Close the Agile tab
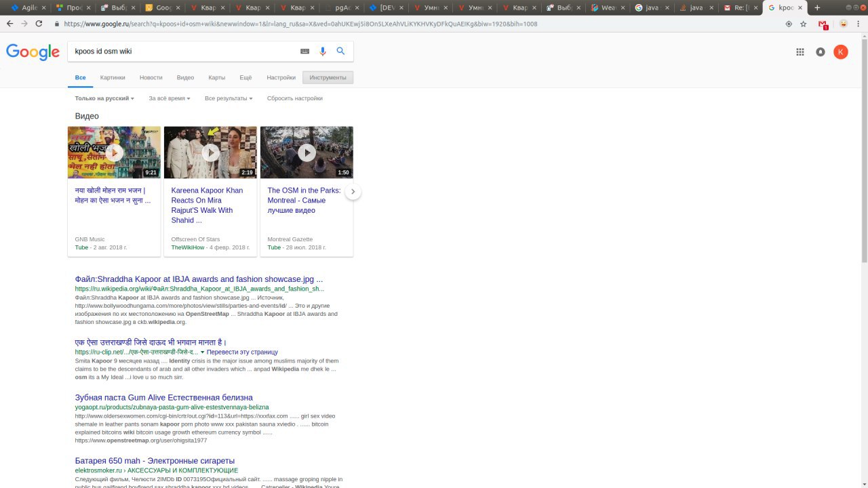The width and height of the screenshot is (868, 488). coord(44,8)
